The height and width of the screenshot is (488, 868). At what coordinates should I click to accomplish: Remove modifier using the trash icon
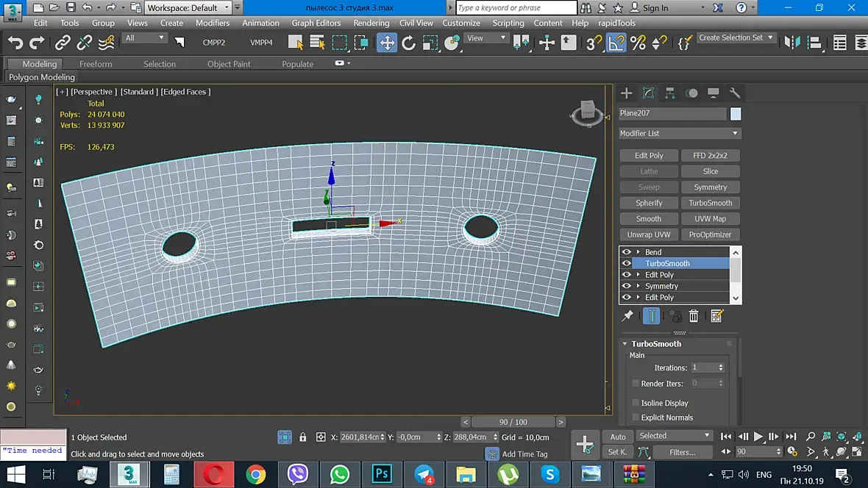point(694,316)
